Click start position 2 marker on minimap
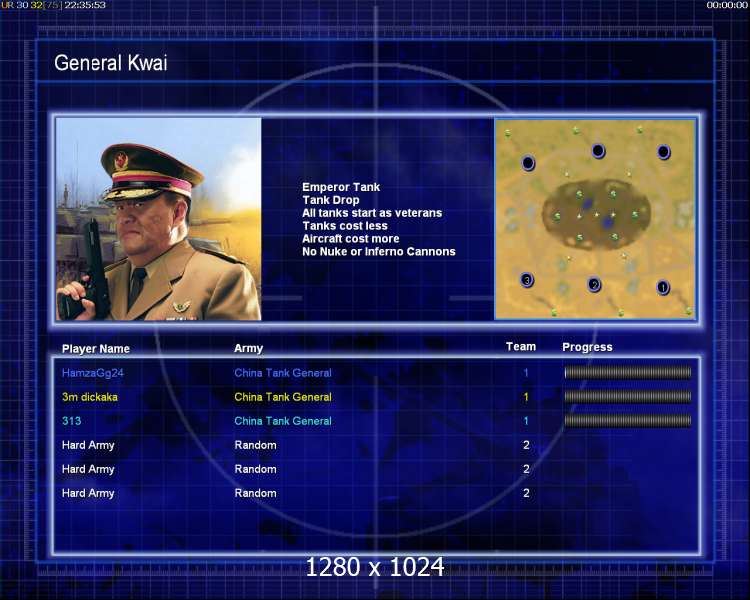 pos(594,285)
